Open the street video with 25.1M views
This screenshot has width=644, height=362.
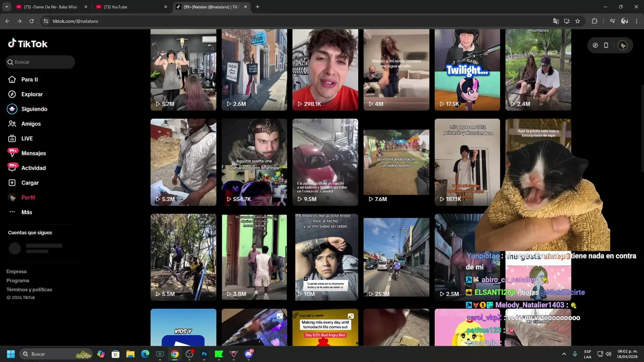(x=396, y=257)
